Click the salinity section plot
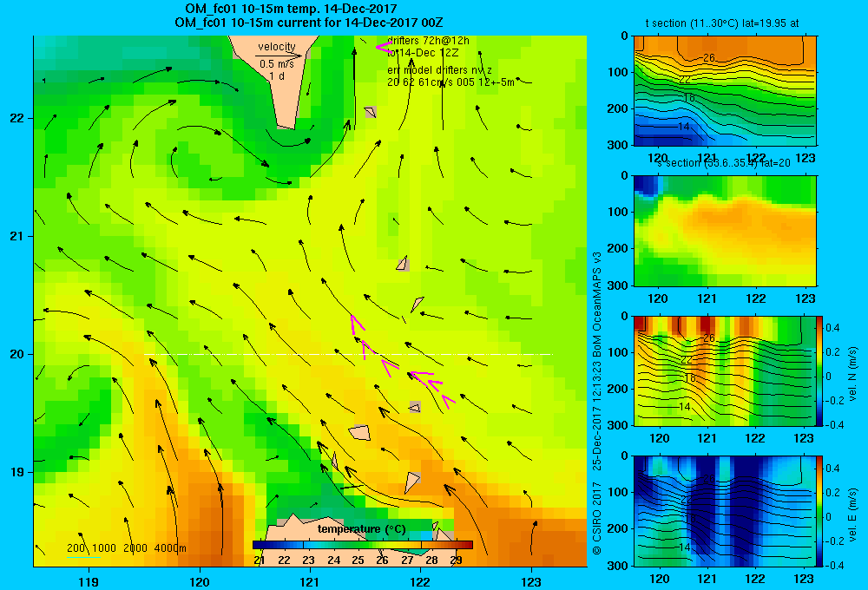Viewport: 868px width, 590px height. [x=725, y=231]
